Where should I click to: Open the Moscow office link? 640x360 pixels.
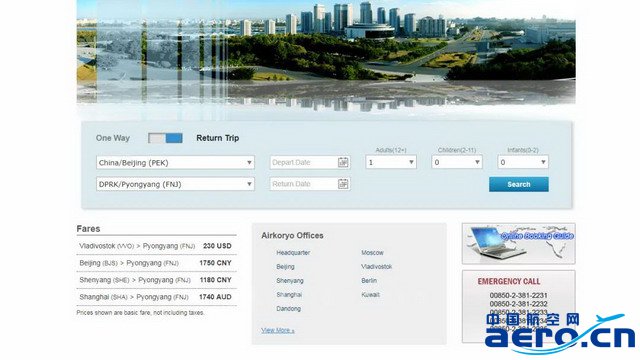372,253
